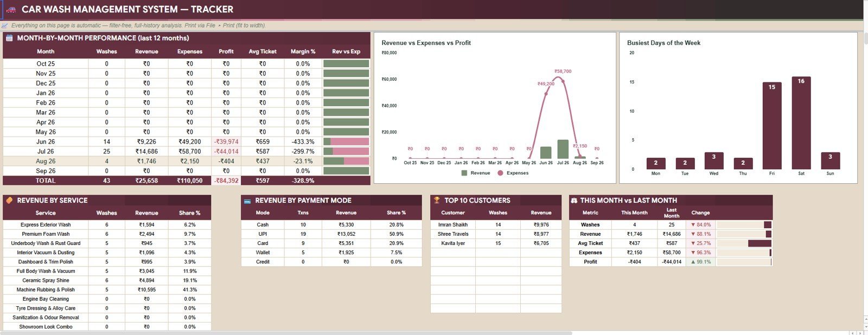Click the card icon beside Revenue by Payment Mode
The image size is (868, 335).
pos(247,201)
